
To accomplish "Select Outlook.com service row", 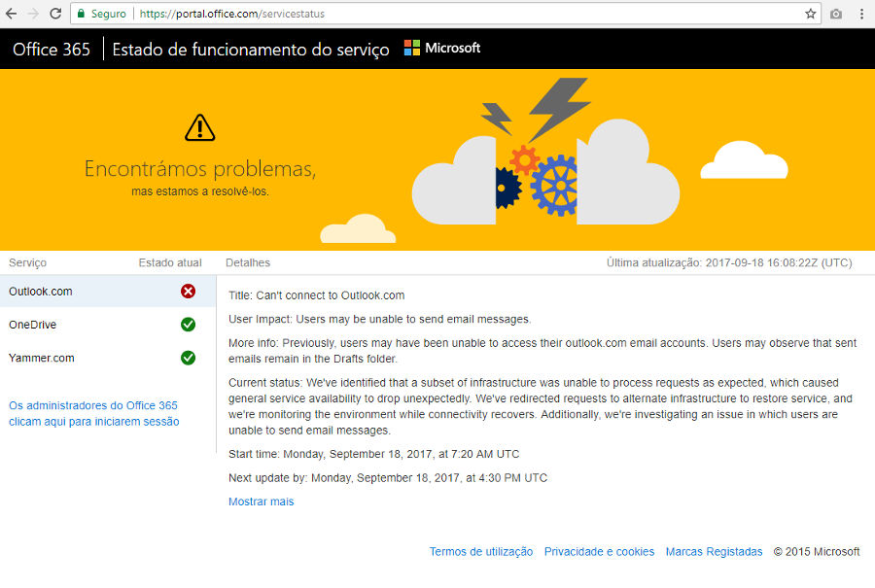I will point(41,292).
